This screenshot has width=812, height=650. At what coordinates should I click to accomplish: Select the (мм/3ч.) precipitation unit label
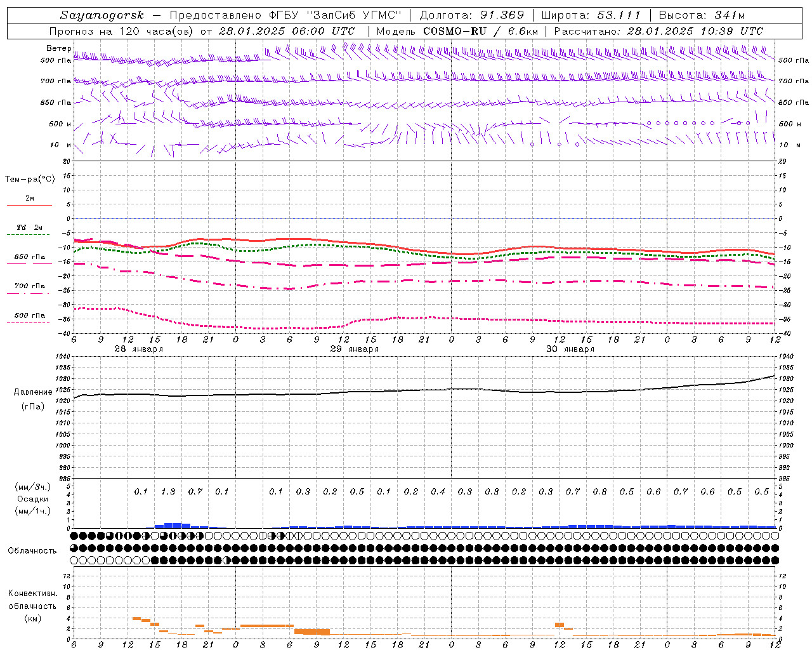coord(32,487)
